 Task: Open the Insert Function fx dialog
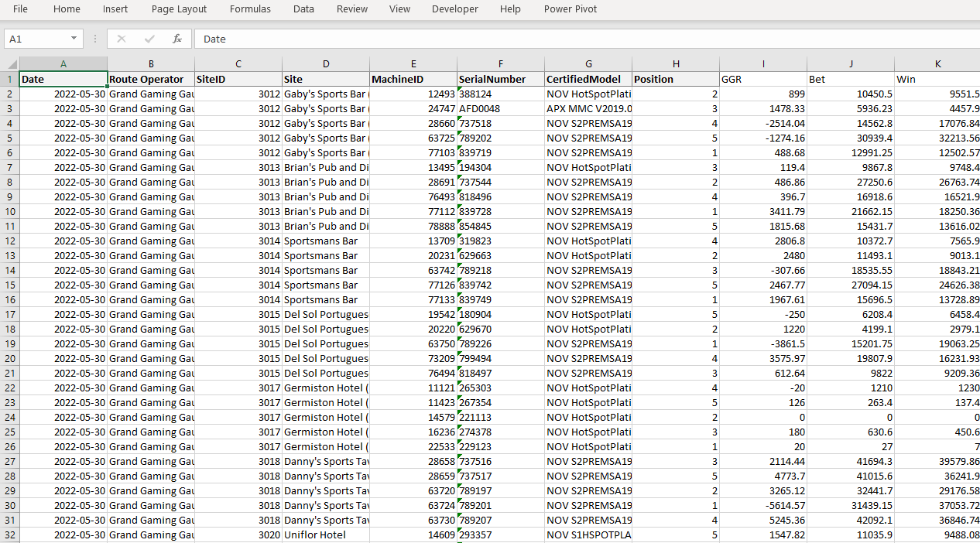tap(177, 39)
